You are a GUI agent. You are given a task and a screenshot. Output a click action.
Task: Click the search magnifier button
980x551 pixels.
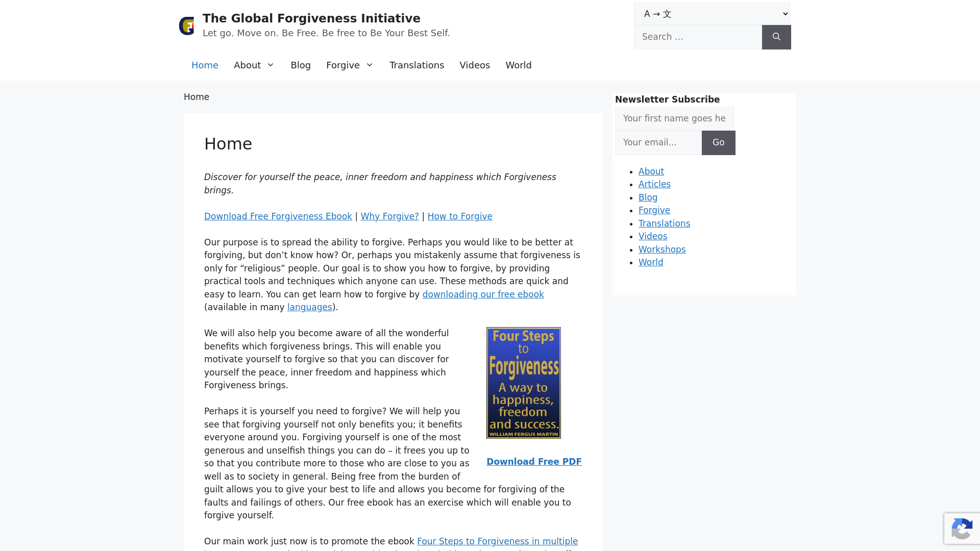[x=776, y=37]
